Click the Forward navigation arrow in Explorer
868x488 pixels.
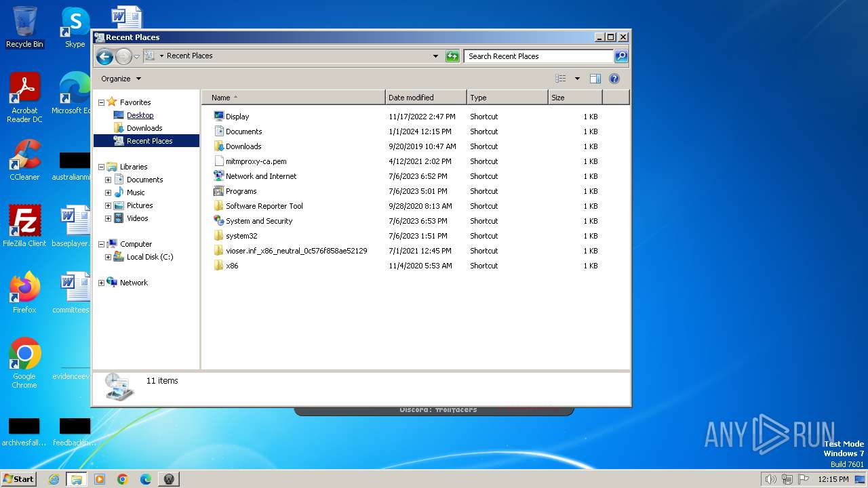123,56
